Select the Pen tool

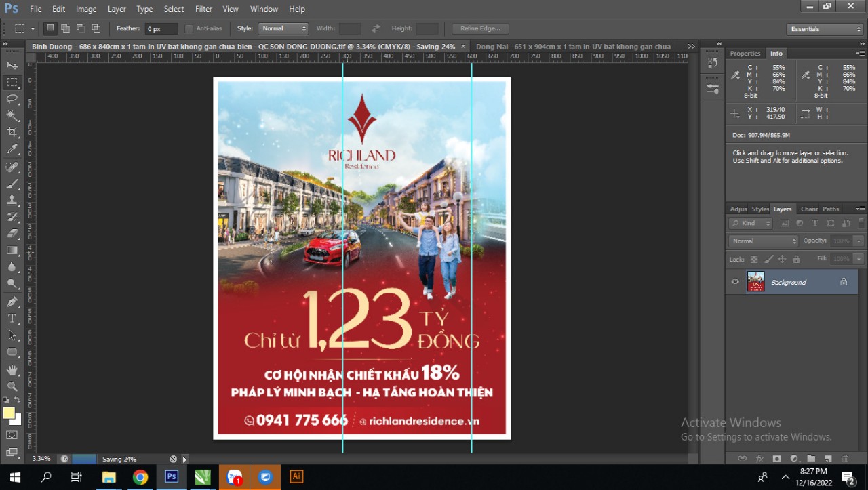pos(12,302)
